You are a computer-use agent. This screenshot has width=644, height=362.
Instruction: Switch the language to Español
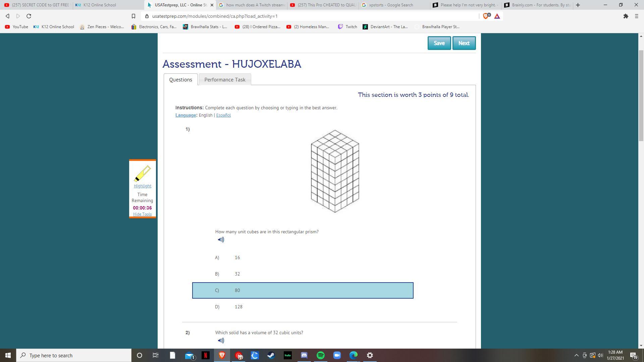pos(223,115)
